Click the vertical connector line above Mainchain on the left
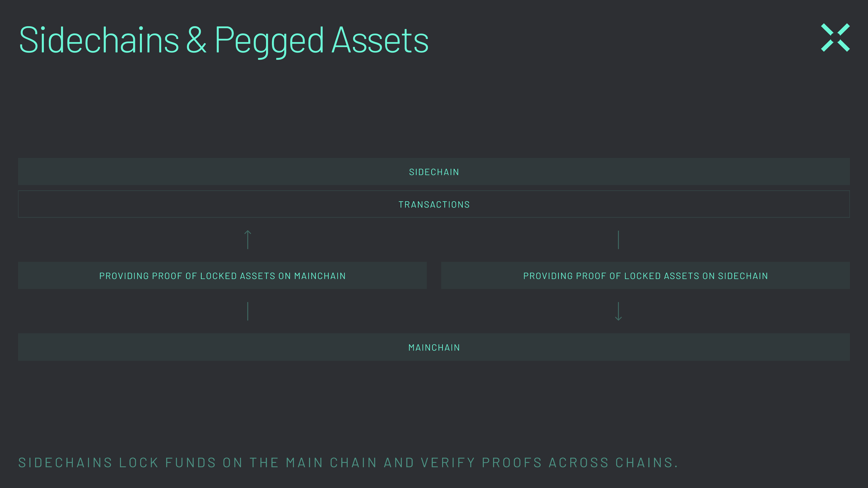The height and width of the screenshot is (488, 868). click(x=248, y=311)
